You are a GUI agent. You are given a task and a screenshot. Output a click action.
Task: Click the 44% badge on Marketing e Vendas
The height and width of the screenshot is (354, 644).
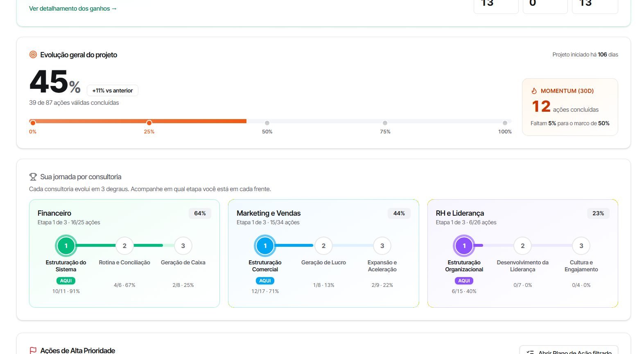(399, 213)
